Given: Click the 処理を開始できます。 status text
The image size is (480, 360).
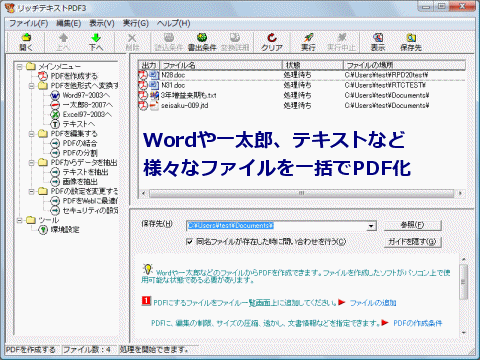Looking at the screenshot, I should [154, 350].
